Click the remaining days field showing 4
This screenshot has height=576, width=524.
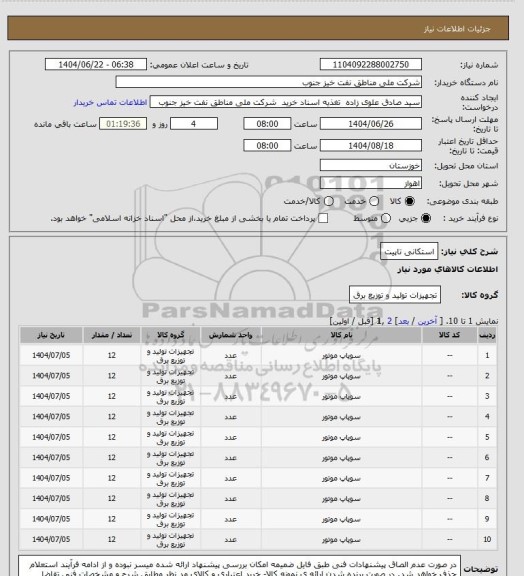click(x=194, y=124)
